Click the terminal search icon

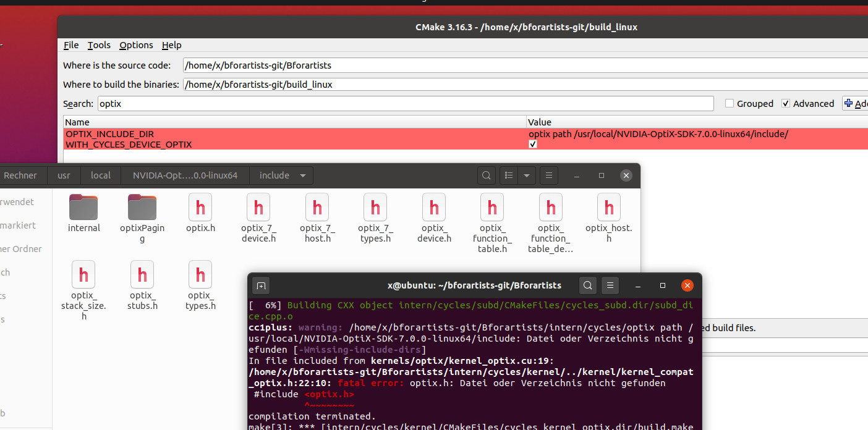click(588, 285)
